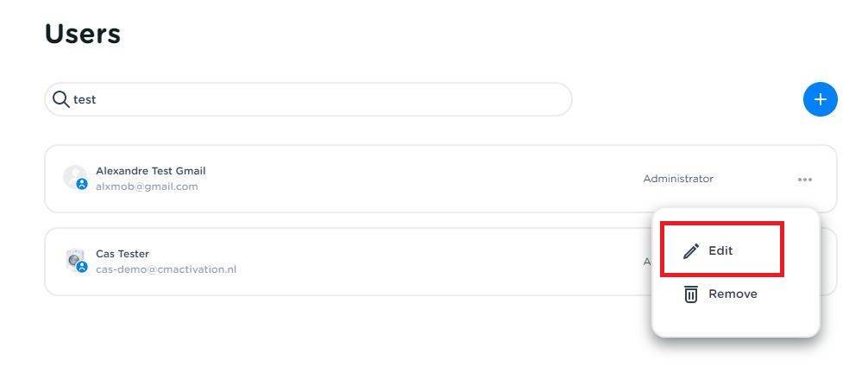Image resolution: width=868 pixels, height=386 pixels.
Task: Click the blue user badge on Alexandre's avatar
Action: [x=82, y=184]
